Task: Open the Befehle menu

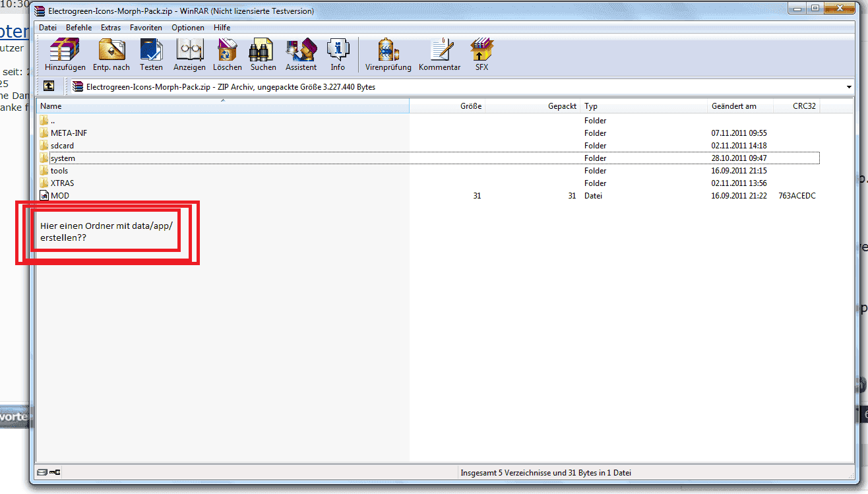Action: [x=78, y=28]
